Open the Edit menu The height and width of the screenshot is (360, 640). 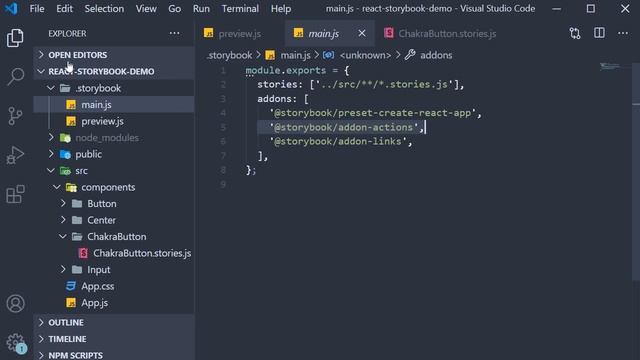pos(64,9)
